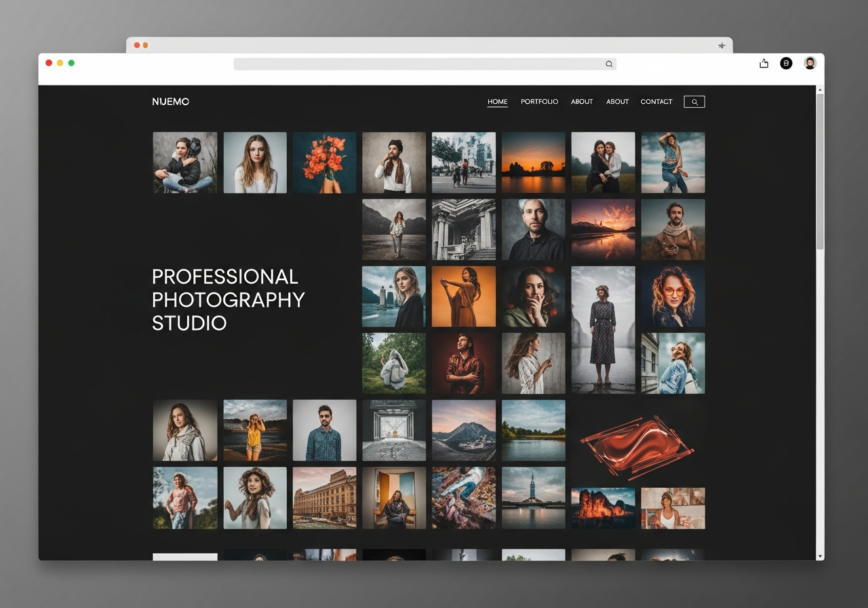This screenshot has width=868, height=608.
Task: Click the NUEMO studio logo
Action: (170, 101)
